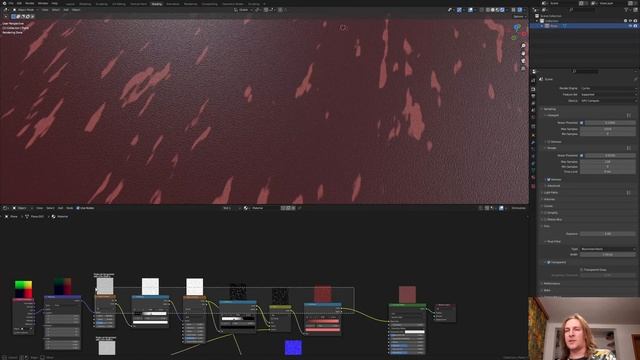Viewport: 640px width, 360px height.
Task: Click the blue preview thumbnail below nodes
Action: 293,348
